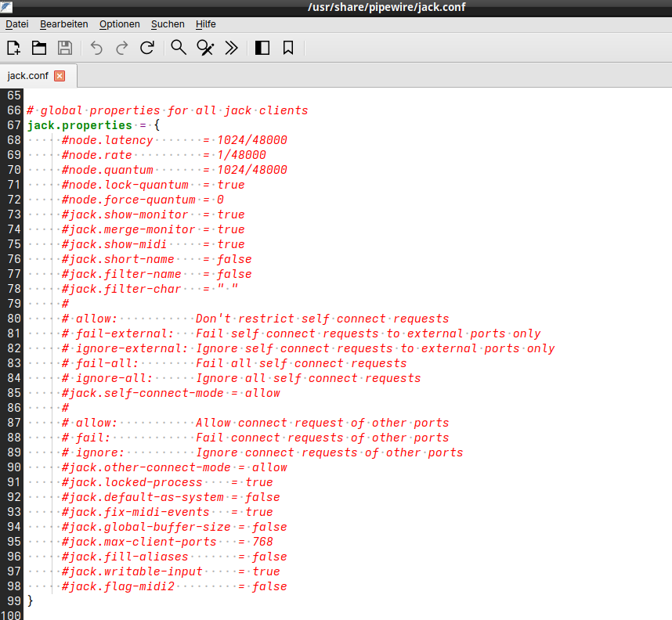Viewport: 672px width, 620px height.
Task: Open the Bearbeiten menu
Action: [63, 24]
